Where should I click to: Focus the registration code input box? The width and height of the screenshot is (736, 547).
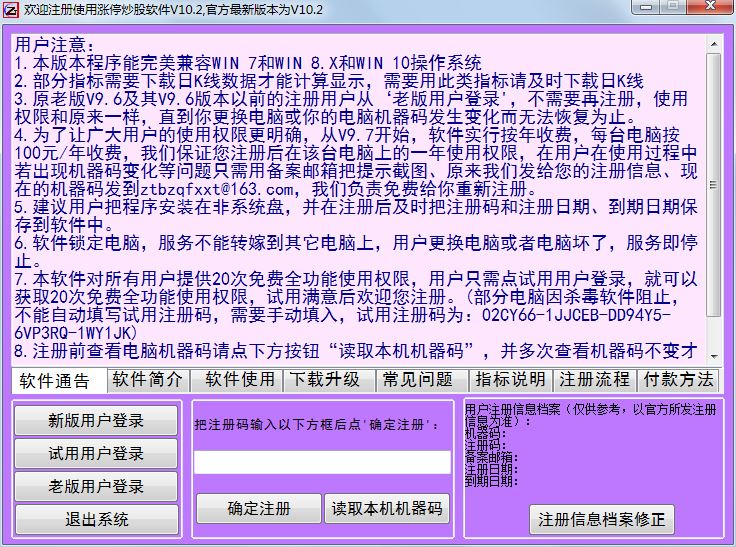pos(322,462)
